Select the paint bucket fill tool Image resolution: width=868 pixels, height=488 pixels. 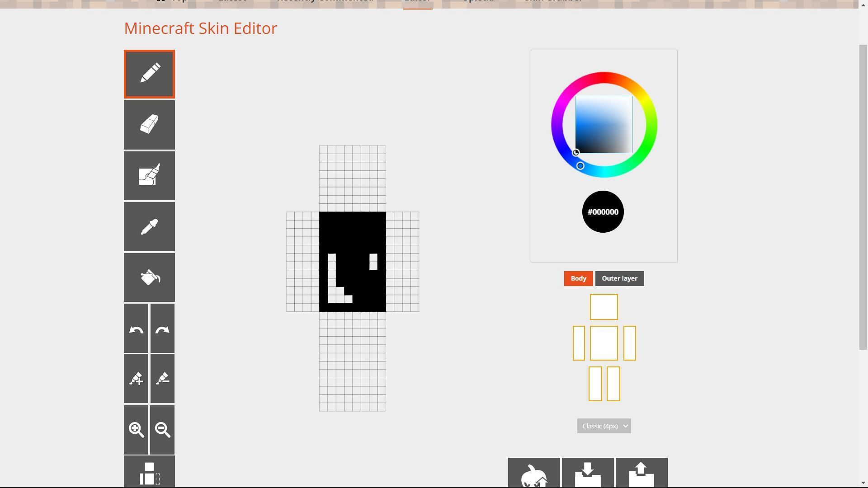pyautogui.click(x=149, y=277)
